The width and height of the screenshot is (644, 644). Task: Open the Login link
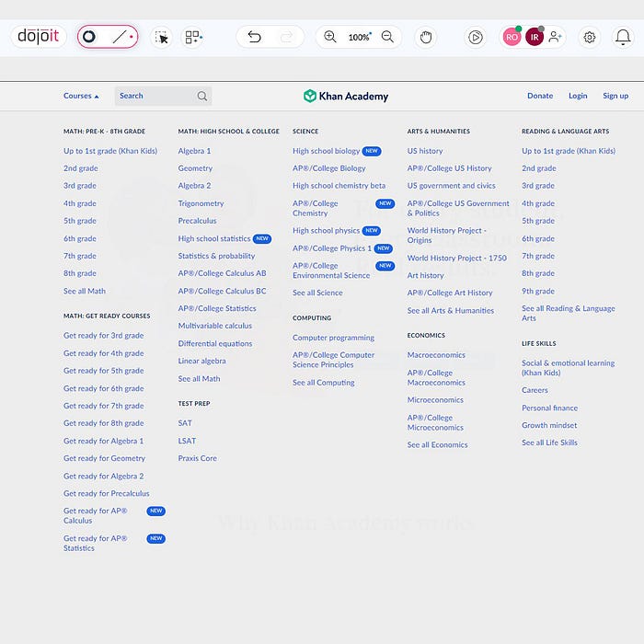[x=578, y=96]
